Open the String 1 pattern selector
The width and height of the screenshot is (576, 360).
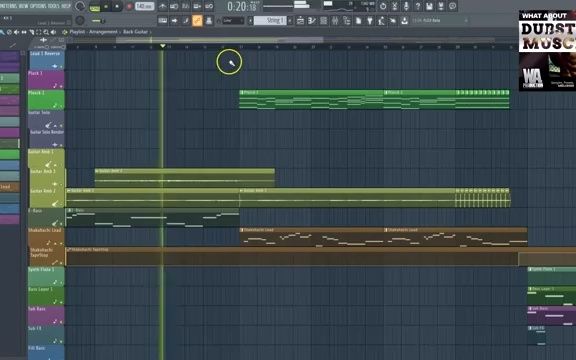pyautogui.click(x=270, y=21)
